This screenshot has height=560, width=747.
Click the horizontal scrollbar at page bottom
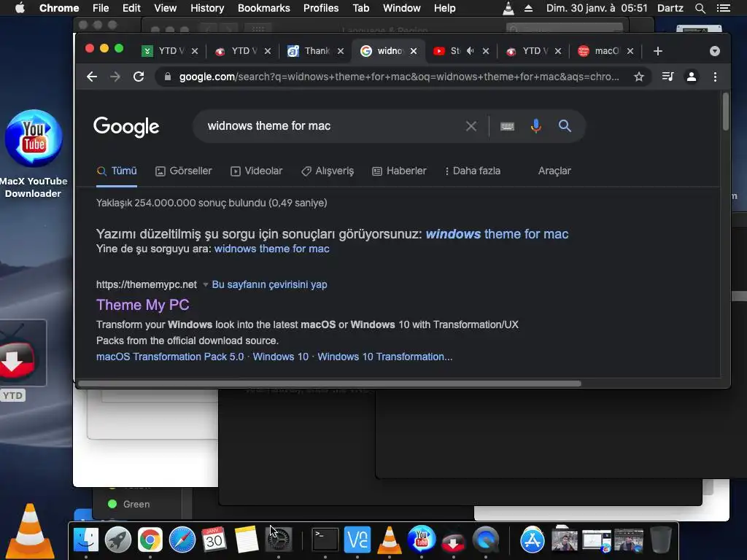pos(330,384)
